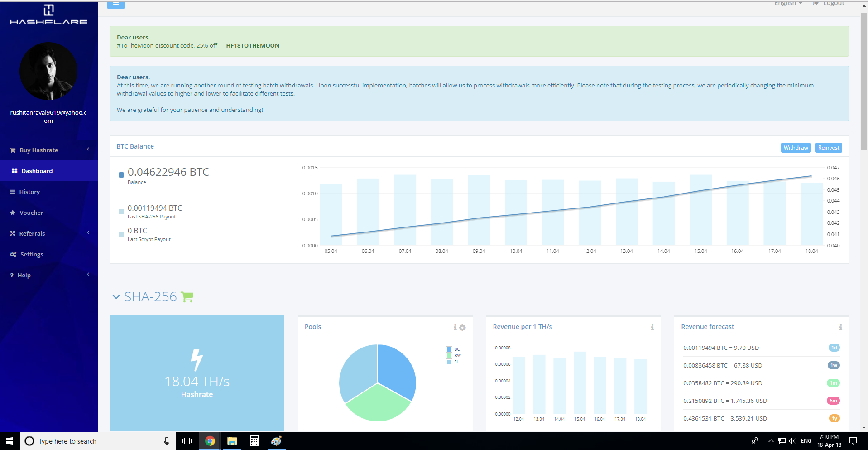Click the taskbar clock and date
868x450 pixels.
(x=829, y=441)
